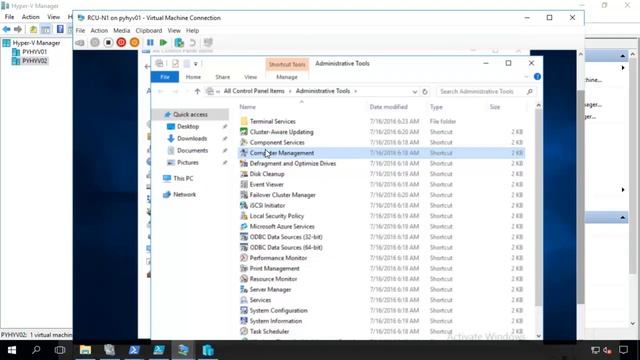Sort by the Name column header
The height and width of the screenshot is (360, 640).
pos(247,107)
